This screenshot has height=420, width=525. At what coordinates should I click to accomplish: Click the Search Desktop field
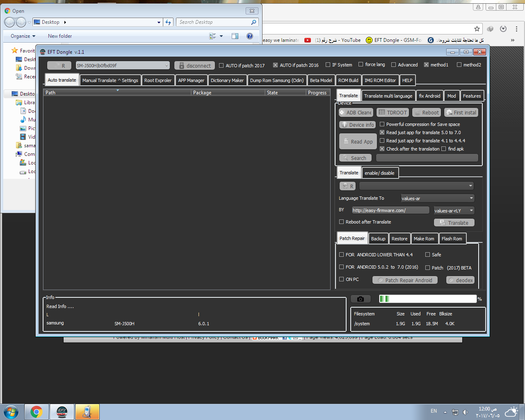[x=217, y=22]
